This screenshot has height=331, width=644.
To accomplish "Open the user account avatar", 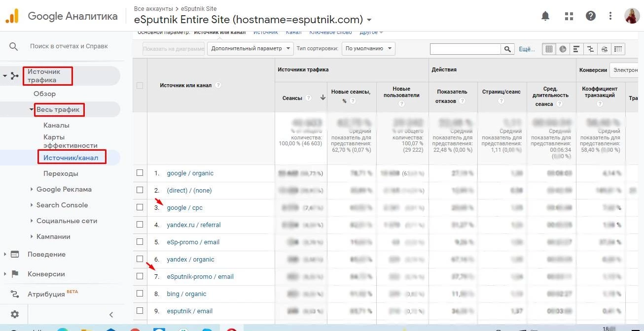I will (x=631, y=16).
